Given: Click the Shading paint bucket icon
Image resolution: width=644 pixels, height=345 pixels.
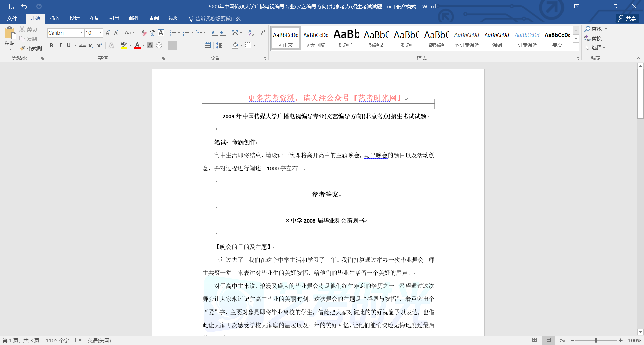Looking at the screenshot, I should click(x=235, y=45).
